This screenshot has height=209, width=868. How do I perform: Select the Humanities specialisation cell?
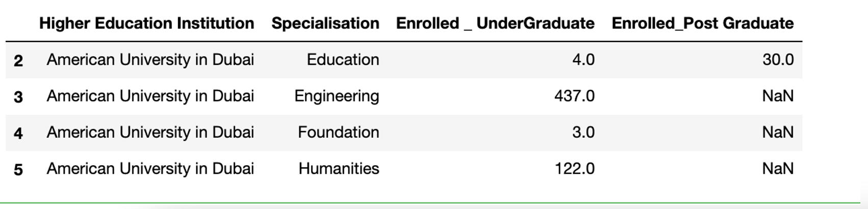tap(339, 169)
